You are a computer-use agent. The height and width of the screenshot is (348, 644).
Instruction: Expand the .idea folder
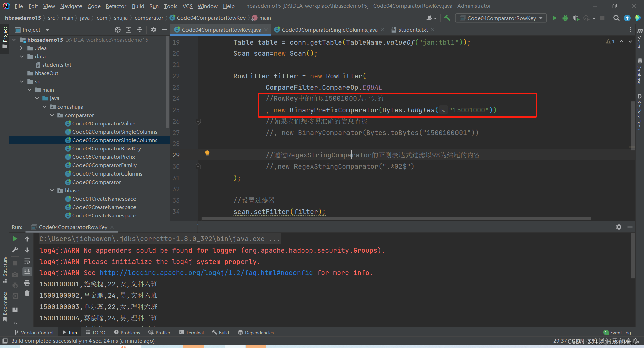(22, 48)
